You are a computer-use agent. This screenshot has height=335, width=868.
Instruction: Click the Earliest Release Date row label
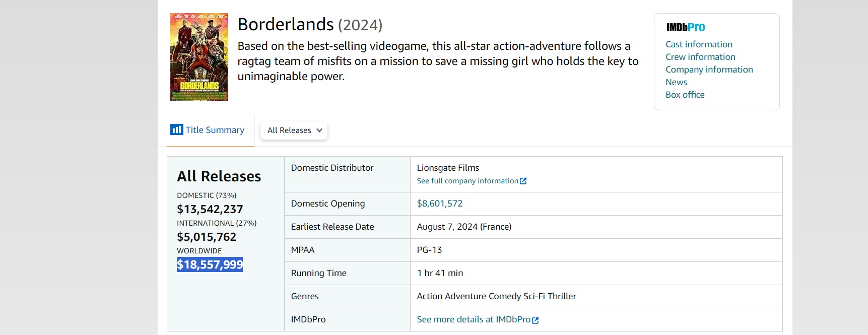332,227
